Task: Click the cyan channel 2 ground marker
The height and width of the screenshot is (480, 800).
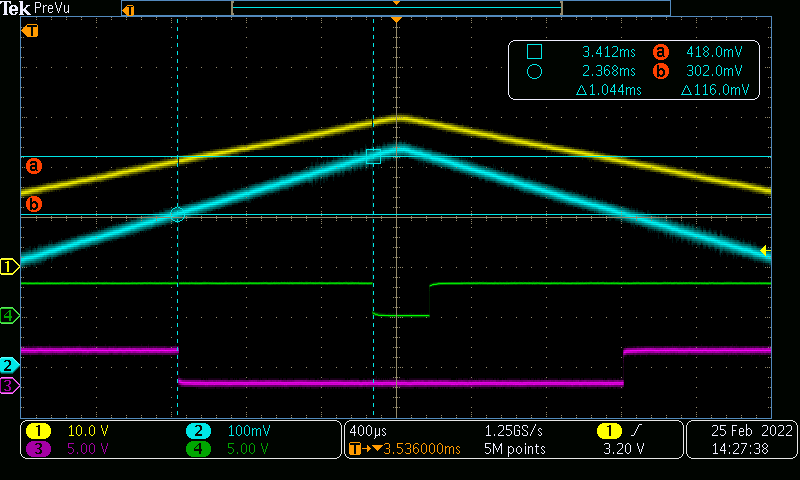Action: (10, 365)
